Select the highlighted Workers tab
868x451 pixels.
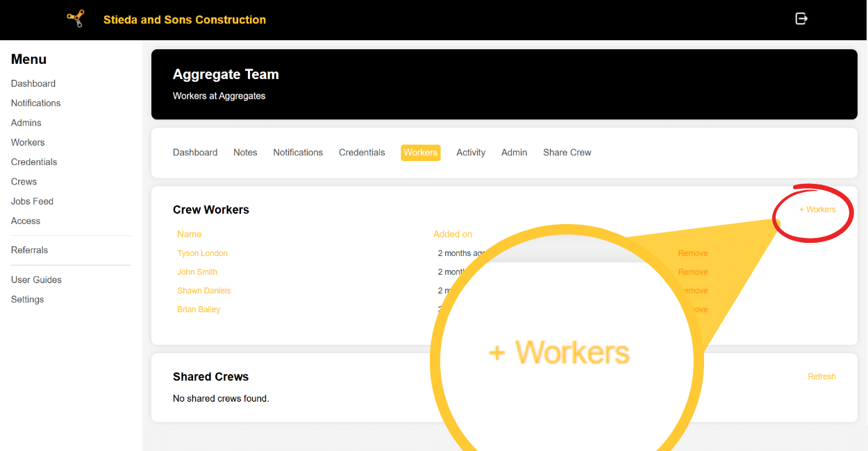pos(421,153)
